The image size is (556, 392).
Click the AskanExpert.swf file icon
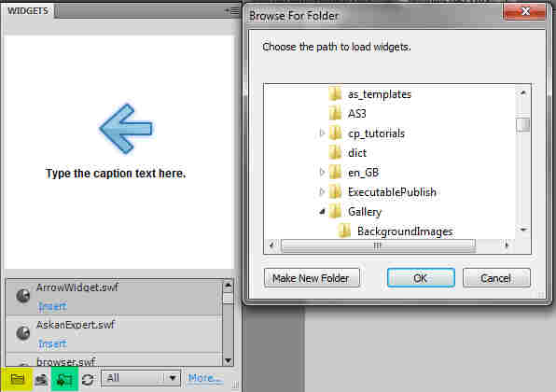pyautogui.click(x=22, y=333)
